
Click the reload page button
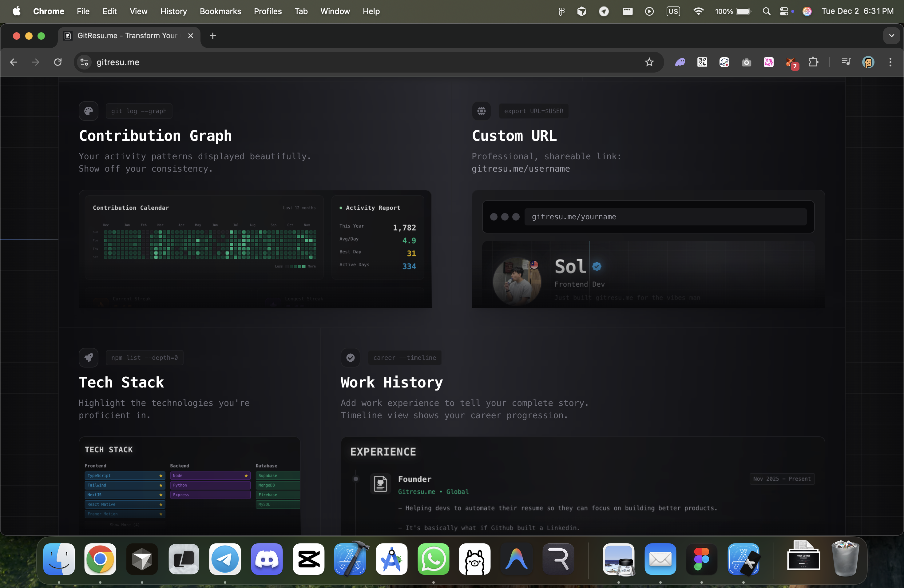click(x=58, y=62)
